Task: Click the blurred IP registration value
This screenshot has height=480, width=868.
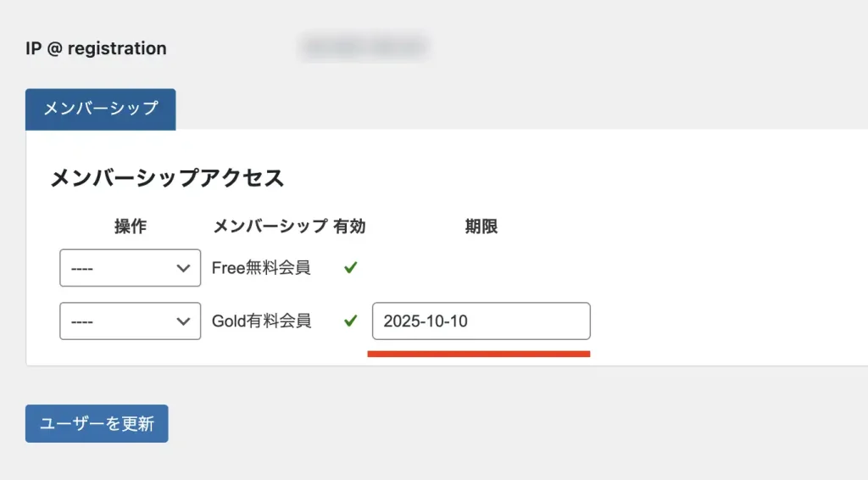Action: pyautogui.click(x=363, y=47)
